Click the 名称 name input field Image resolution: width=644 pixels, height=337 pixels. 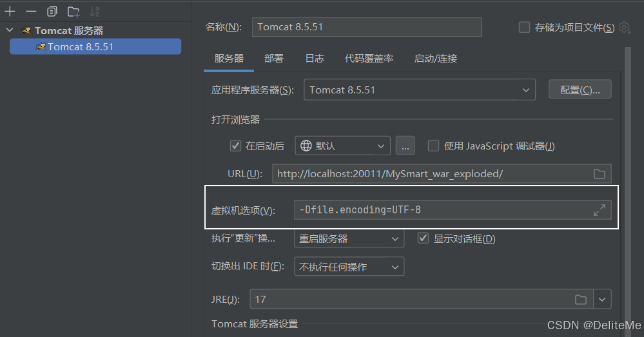pos(366,27)
